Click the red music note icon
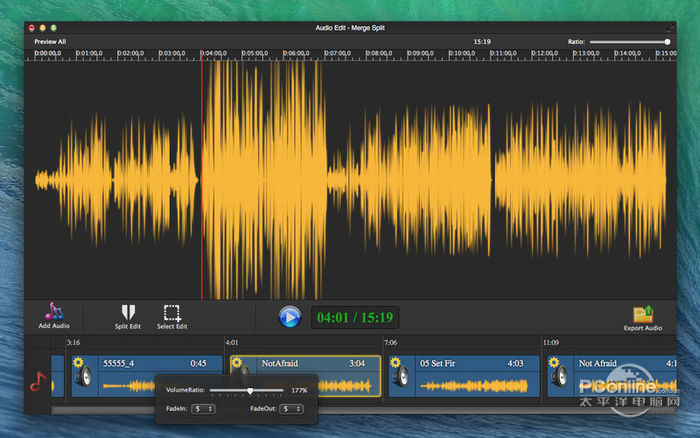The image size is (700, 438). coord(37,381)
